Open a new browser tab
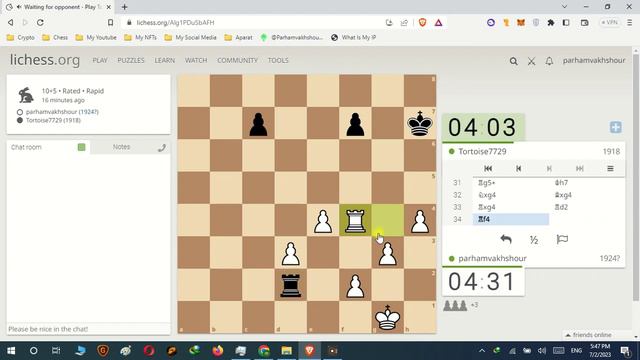Image resolution: width=640 pixels, height=360 pixels. click(124, 7)
